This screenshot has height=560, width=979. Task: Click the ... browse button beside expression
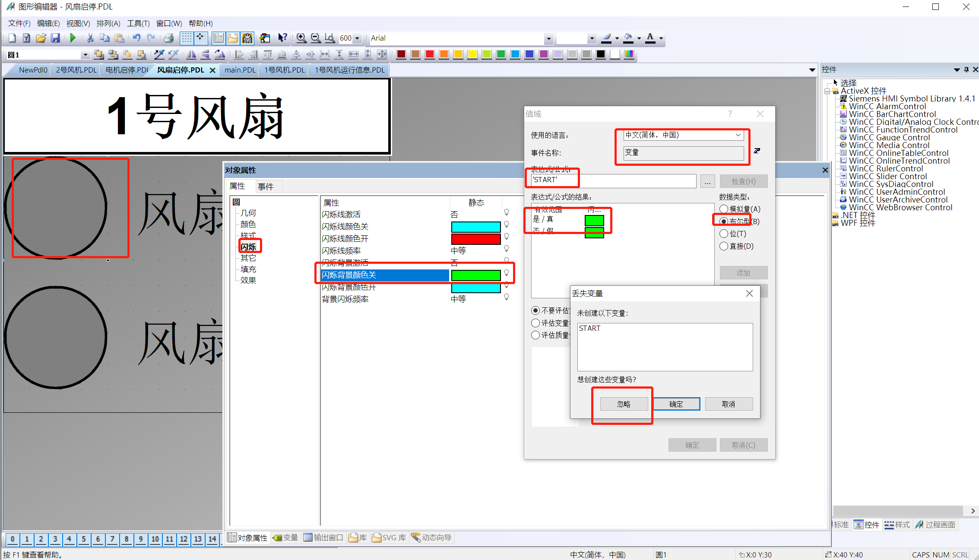707,181
